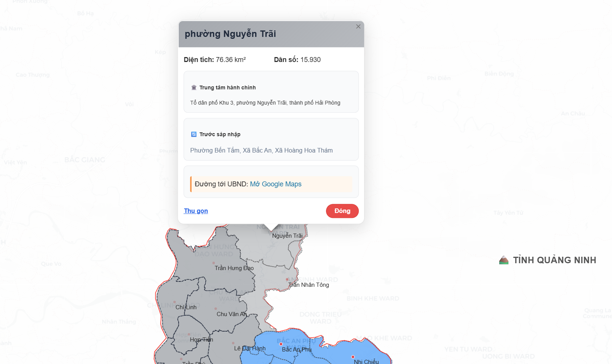Select the Chu Văn An marker dot
Image resolution: width=612 pixels, height=364 pixels.
(x=216, y=308)
